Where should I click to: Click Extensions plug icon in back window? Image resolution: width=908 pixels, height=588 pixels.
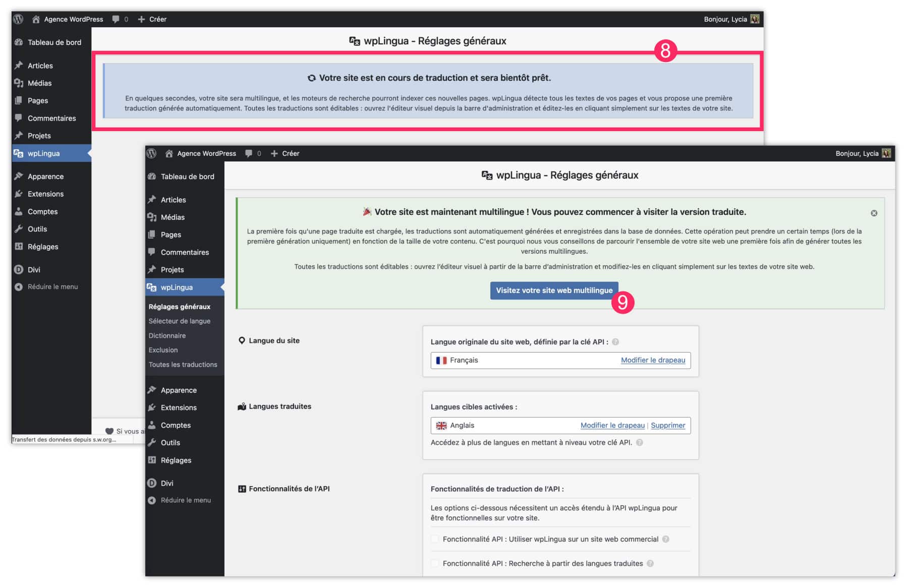[19, 194]
